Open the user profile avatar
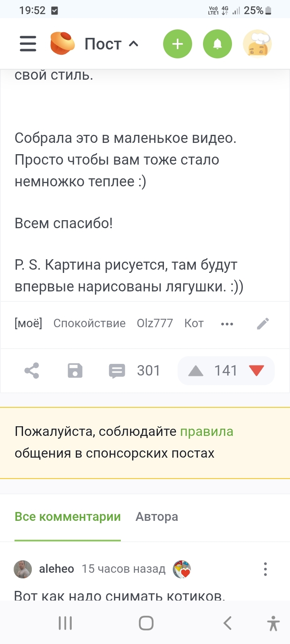This screenshot has height=644, width=290. coord(257,44)
